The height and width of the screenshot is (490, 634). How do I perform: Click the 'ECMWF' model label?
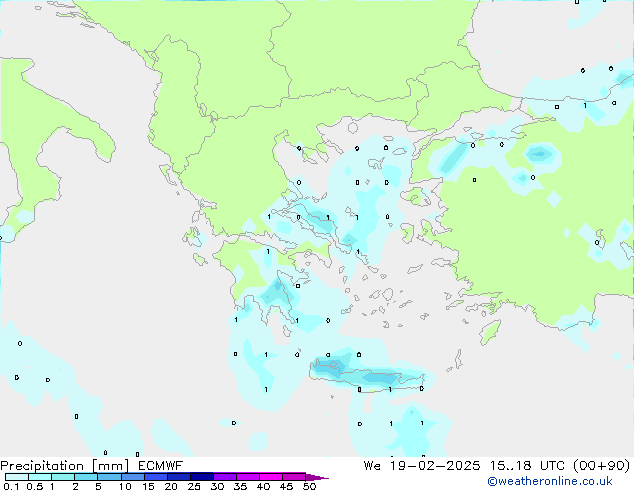pos(161,466)
